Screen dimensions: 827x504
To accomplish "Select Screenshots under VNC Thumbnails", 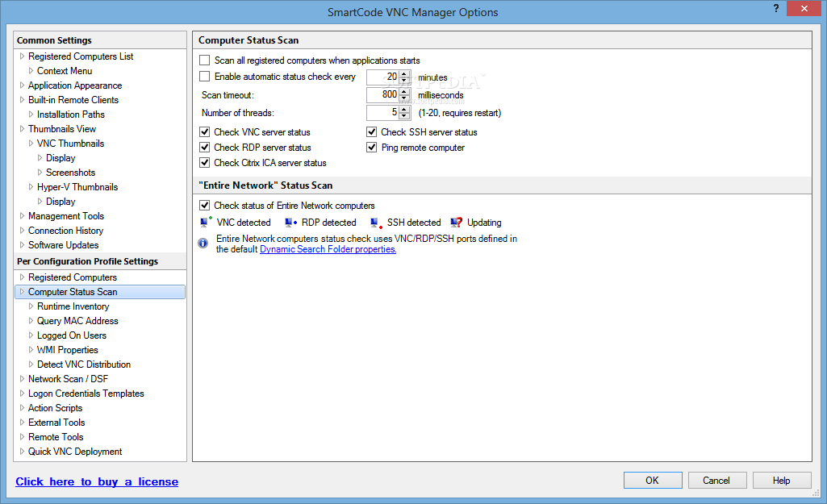I will tap(71, 173).
